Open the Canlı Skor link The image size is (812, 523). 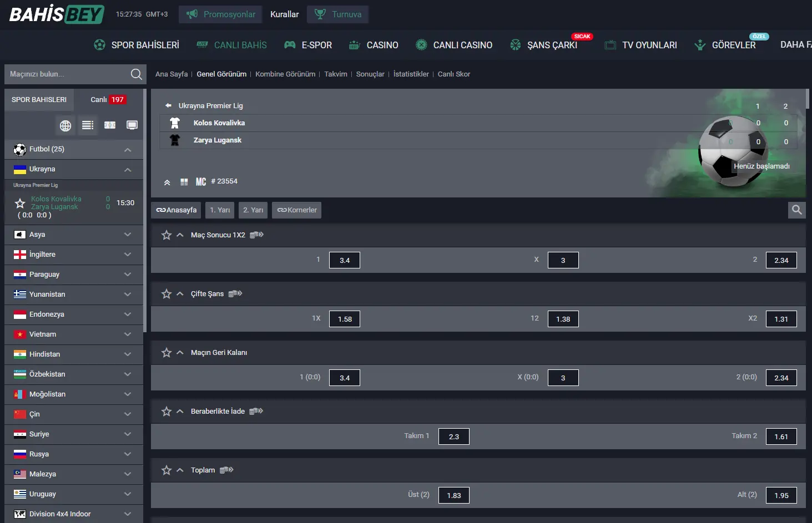tap(454, 74)
